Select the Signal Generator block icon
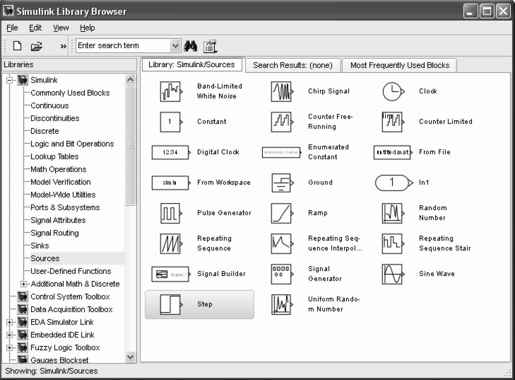Image resolution: width=515 pixels, height=380 pixels. (x=282, y=274)
